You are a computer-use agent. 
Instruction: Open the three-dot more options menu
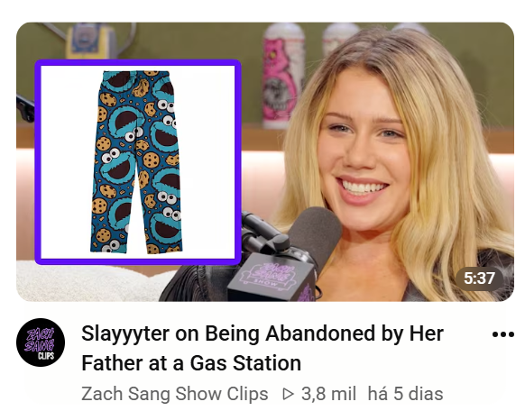[x=503, y=334]
